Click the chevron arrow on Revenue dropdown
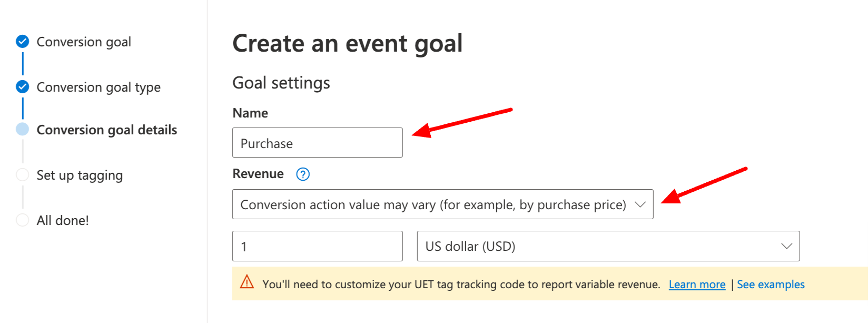This screenshot has height=323, width=868. [x=640, y=204]
